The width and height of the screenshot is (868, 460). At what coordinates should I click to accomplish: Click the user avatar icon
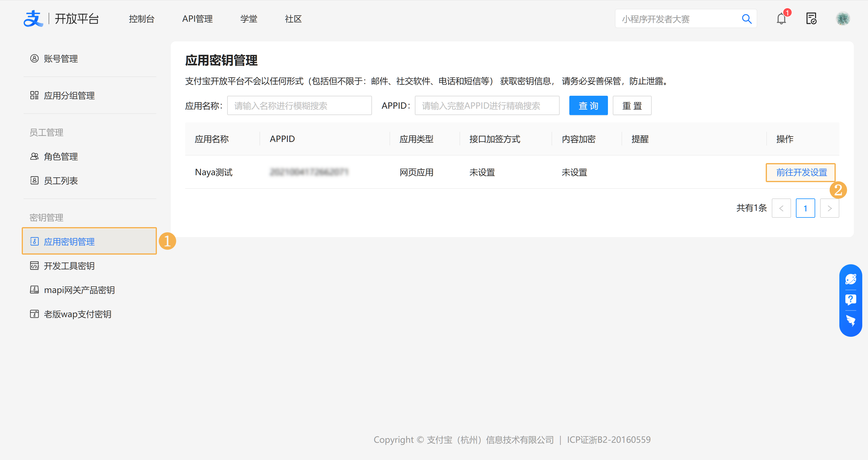coord(843,19)
